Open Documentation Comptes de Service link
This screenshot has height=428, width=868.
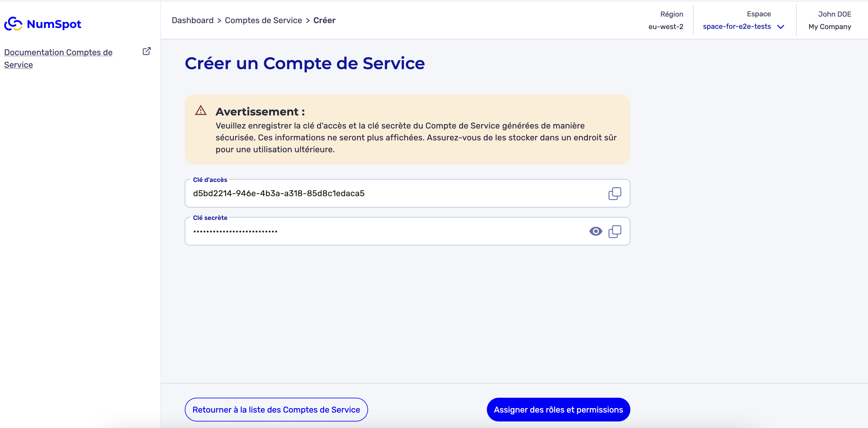58,58
